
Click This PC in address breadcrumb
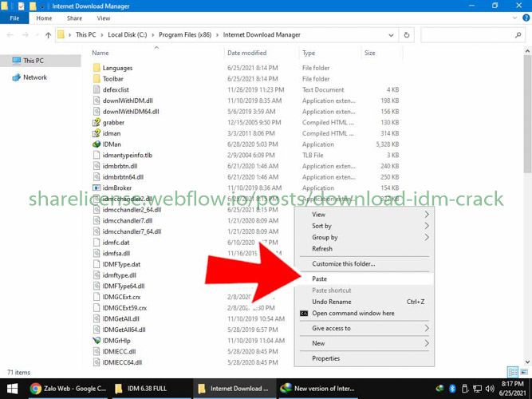(86, 34)
